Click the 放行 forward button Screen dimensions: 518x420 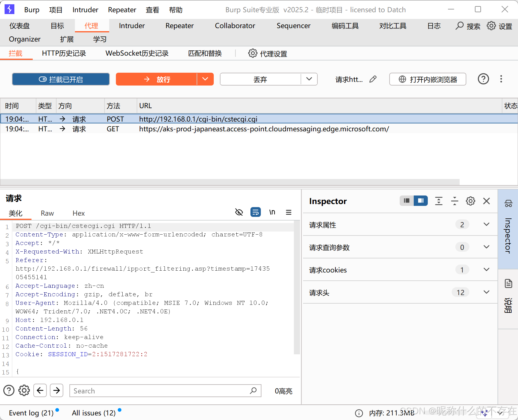(x=157, y=79)
